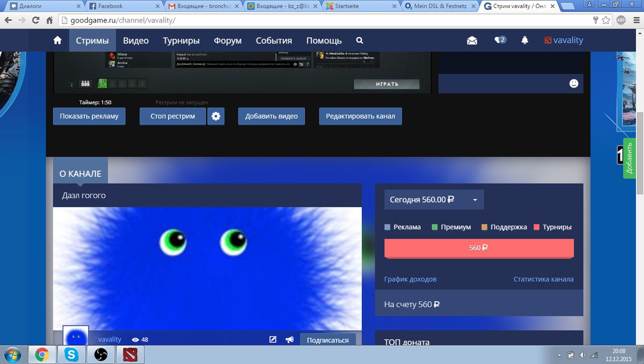The width and height of the screenshot is (644, 364).
Task: Click the edit pencil icon under the banner
Action: coord(273,339)
